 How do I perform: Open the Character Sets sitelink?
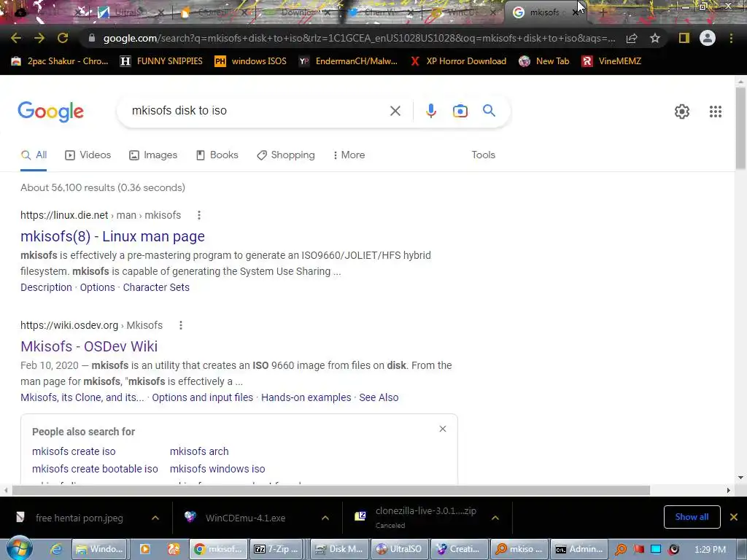click(156, 287)
